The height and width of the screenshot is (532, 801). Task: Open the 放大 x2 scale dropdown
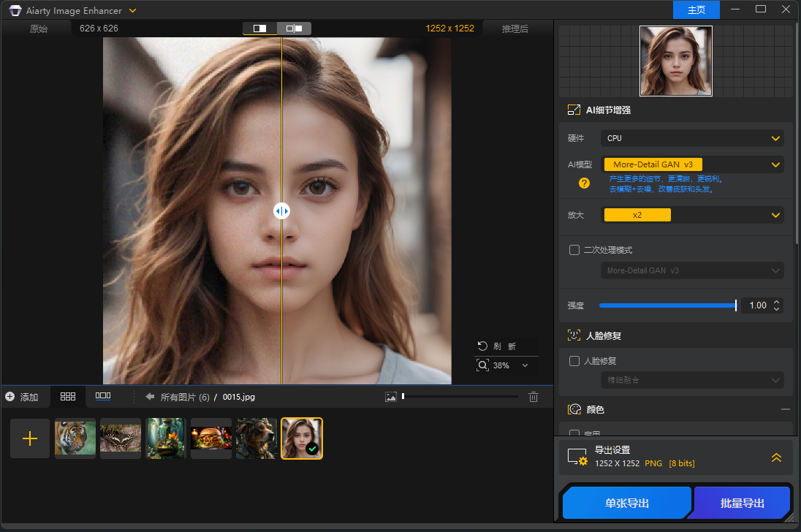click(x=692, y=215)
